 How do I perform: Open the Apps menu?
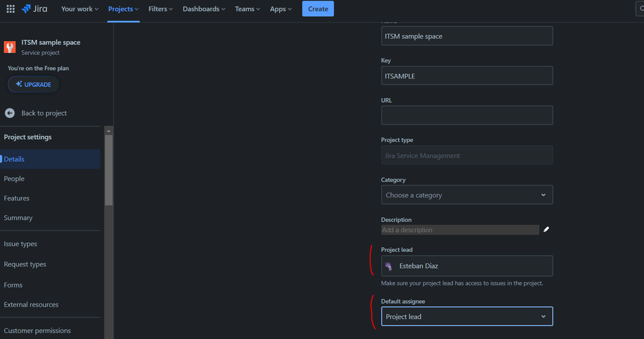(x=281, y=8)
